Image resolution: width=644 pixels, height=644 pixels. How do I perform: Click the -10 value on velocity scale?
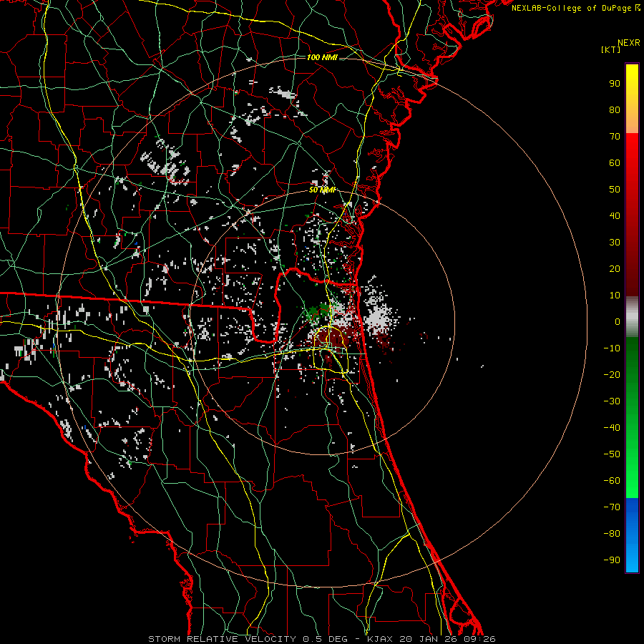pos(612,348)
